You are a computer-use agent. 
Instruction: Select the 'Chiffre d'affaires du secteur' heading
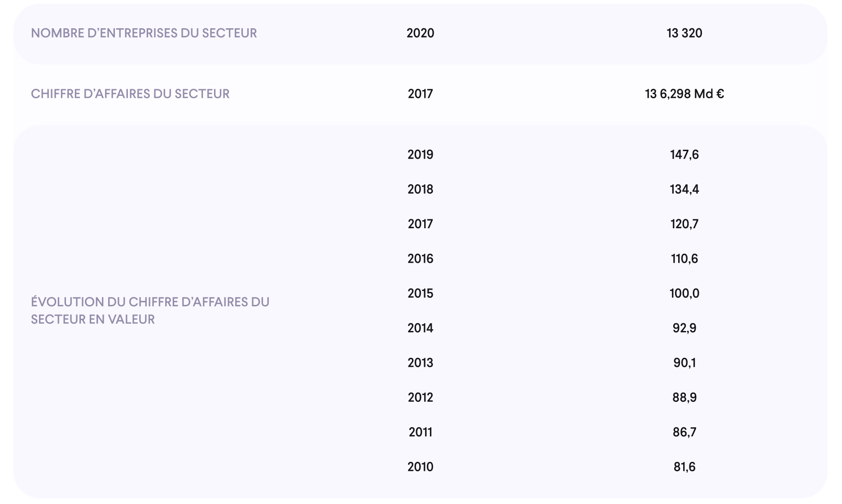[130, 94]
